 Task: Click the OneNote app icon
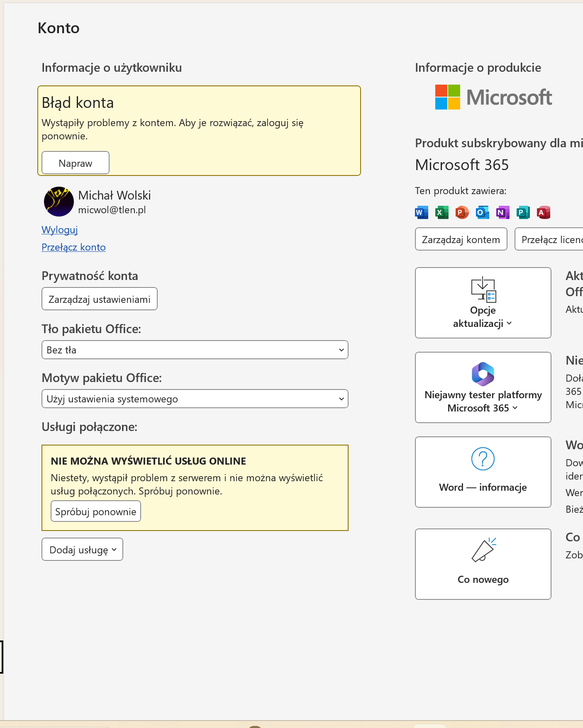click(503, 212)
